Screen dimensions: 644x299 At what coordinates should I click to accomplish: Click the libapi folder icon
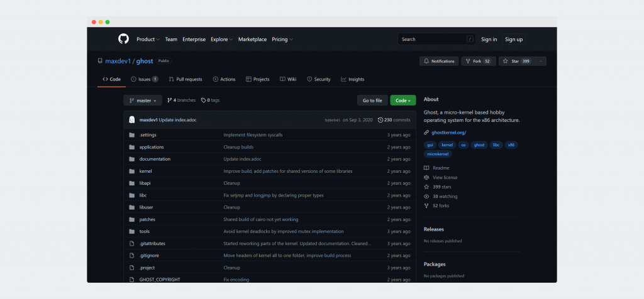[x=132, y=183]
